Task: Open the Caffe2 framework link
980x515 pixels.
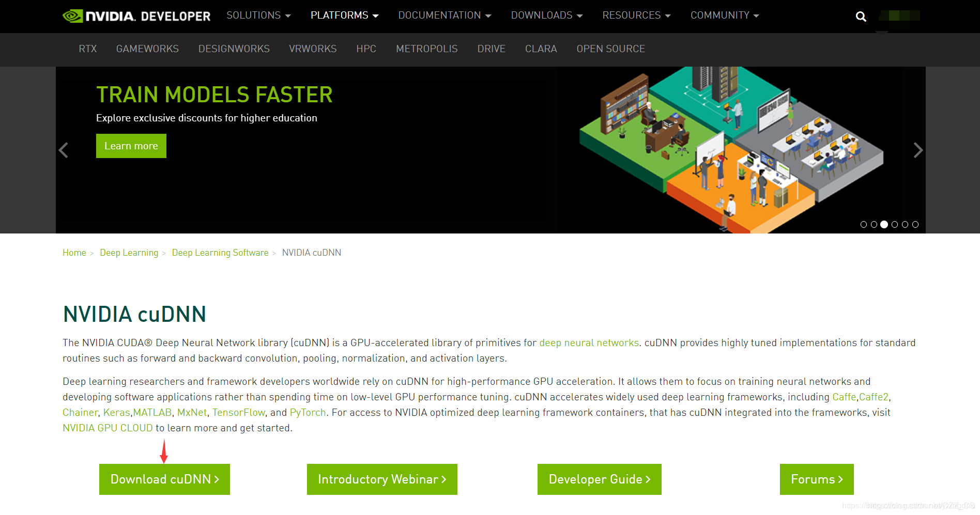Action: (x=874, y=397)
